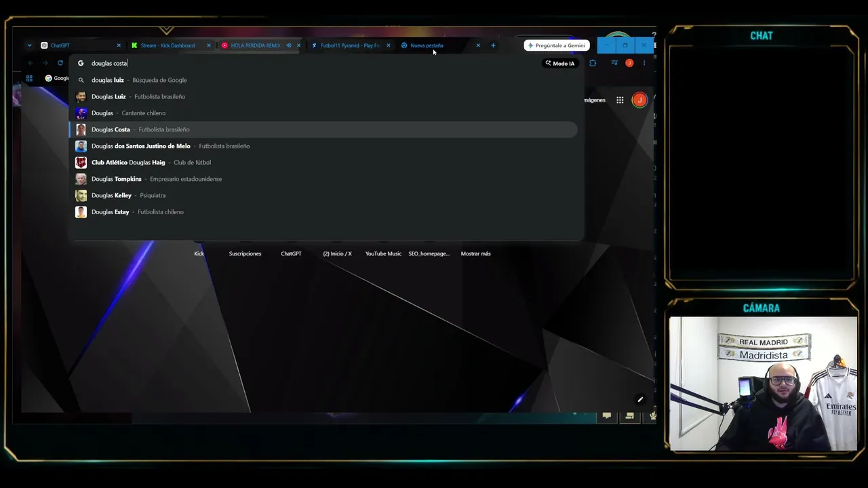Close the Stream - Kick Dashboard tab

(209, 45)
